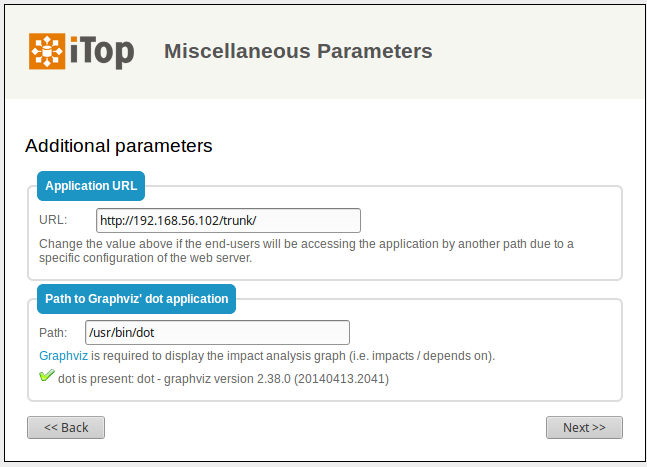Click the iTop wordmark text

(102, 51)
